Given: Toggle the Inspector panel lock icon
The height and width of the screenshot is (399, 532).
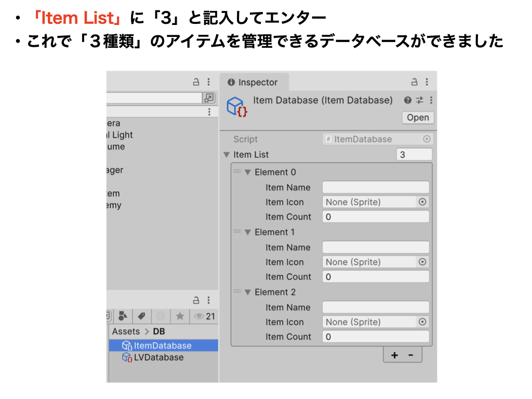Looking at the screenshot, I should coord(414,82).
